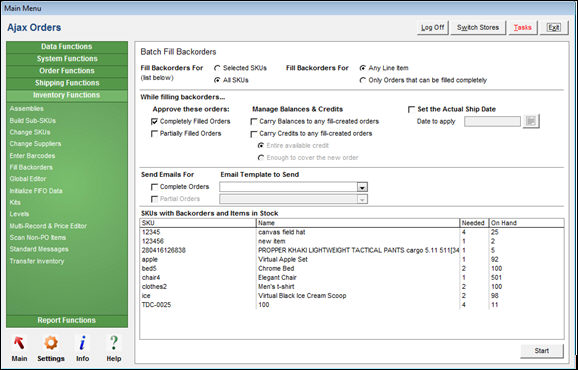Open the Tasks button
This screenshot has width=578, height=370.
coord(523,28)
